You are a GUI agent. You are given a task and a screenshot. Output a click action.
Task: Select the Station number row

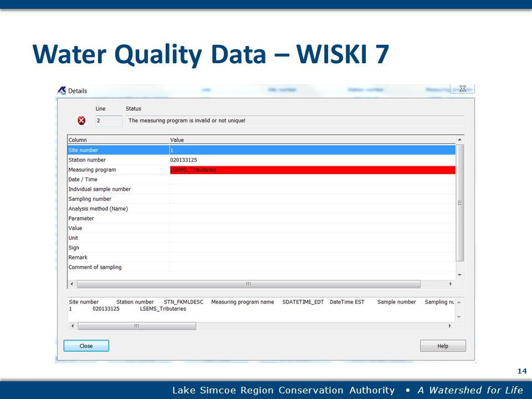[x=261, y=160]
